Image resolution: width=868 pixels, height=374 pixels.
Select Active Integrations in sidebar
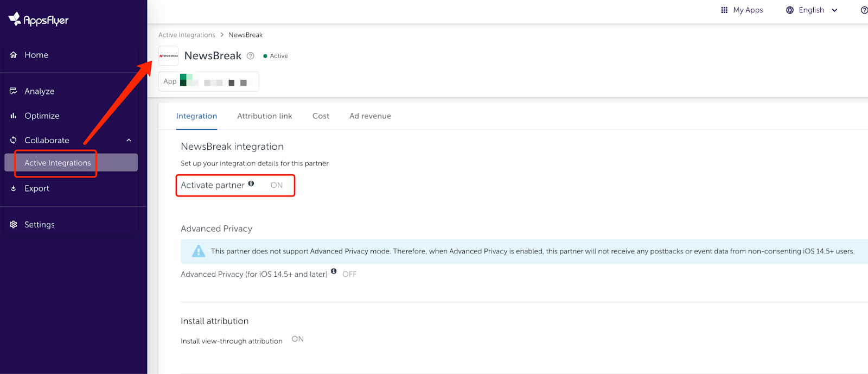[58, 163]
